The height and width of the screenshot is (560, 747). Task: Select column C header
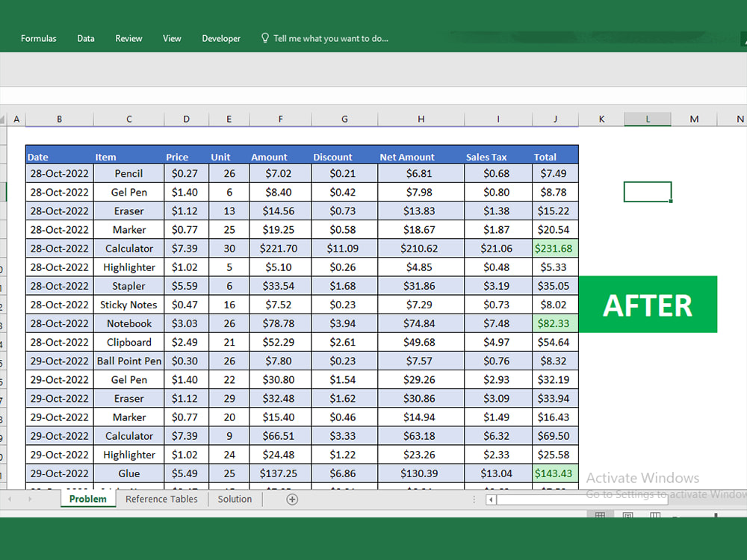tap(129, 119)
